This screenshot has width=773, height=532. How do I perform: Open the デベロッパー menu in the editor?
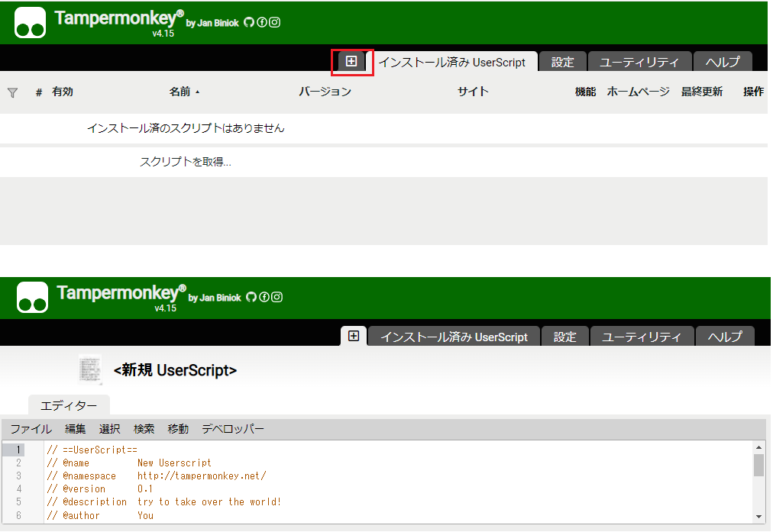pos(233,429)
